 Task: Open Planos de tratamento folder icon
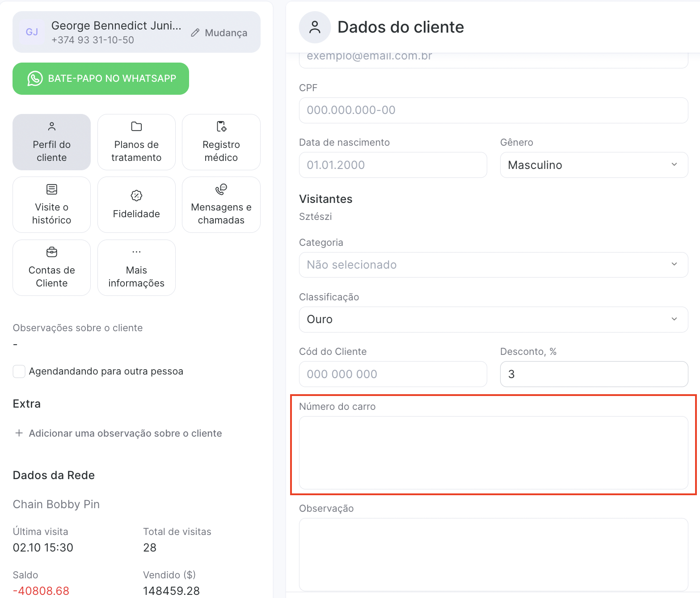136,126
